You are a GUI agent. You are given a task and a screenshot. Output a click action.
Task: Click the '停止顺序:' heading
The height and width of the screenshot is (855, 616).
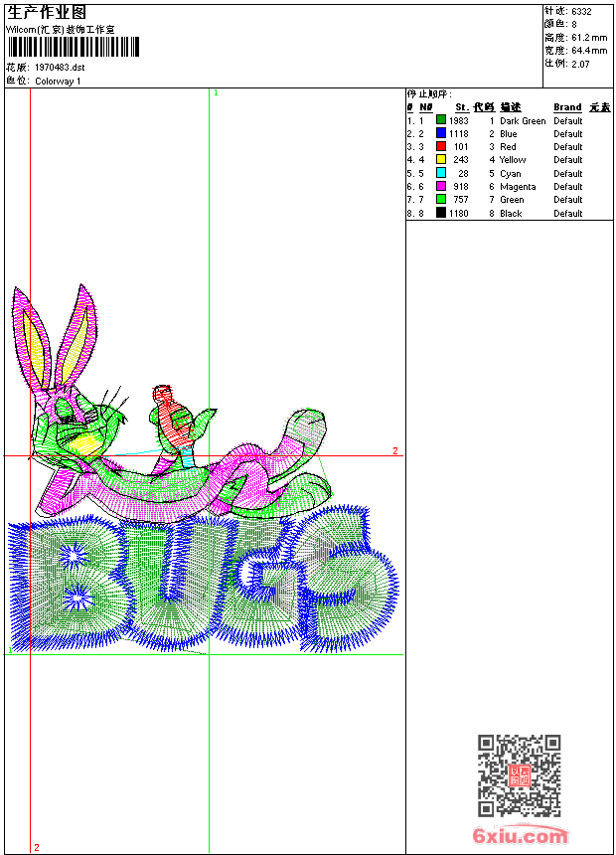click(x=429, y=93)
